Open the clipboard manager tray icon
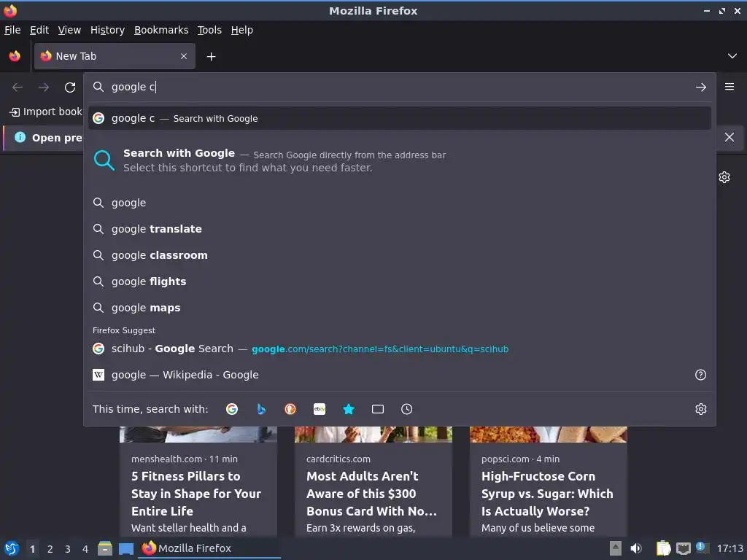Image resolution: width=747 pixels, height=560 pixels. coord(663,548)
